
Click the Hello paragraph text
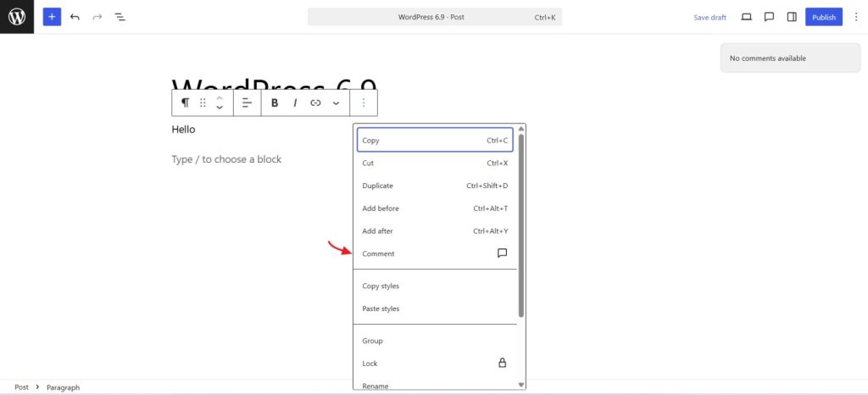[183, 130]
